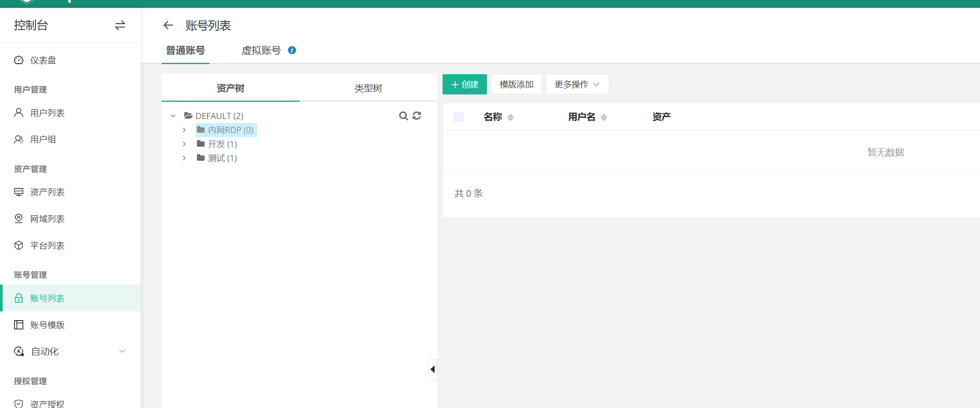Collapse the tree panel with the black arrow

[432, 369]
